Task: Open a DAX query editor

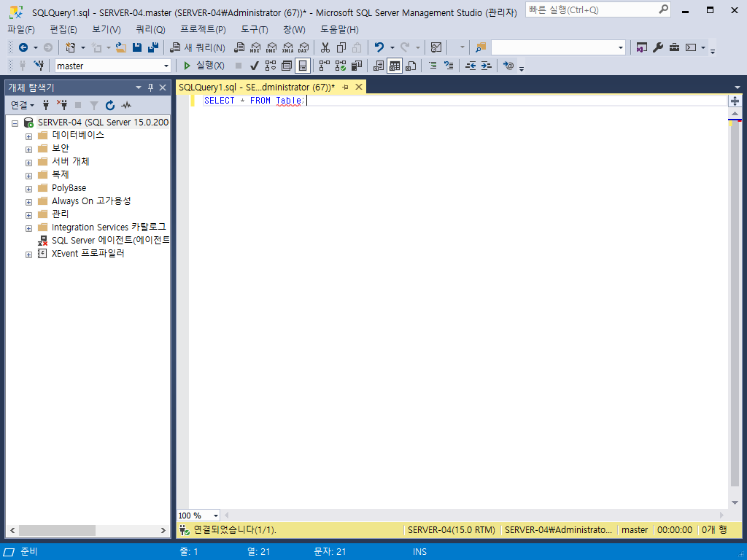Action: coord(303,47)
